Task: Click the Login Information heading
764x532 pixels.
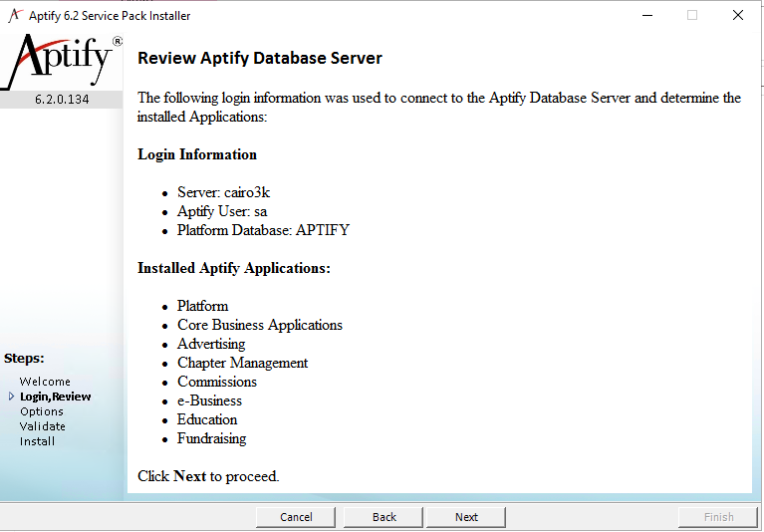Action: coord(197,154)
